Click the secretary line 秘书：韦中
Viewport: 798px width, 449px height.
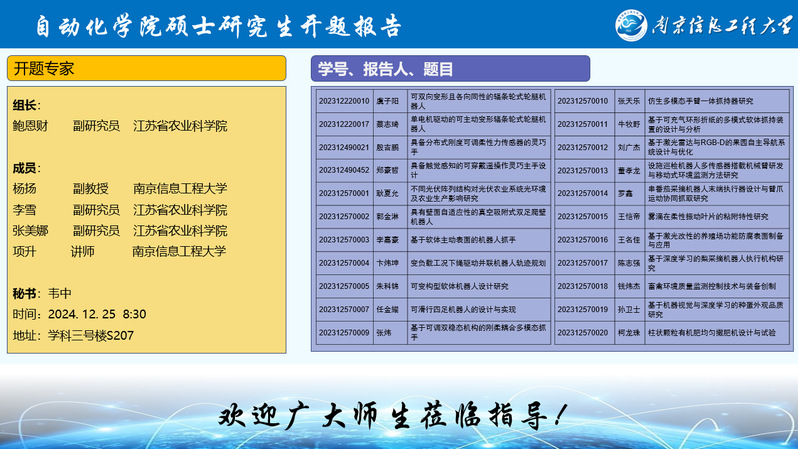(43, 294)
